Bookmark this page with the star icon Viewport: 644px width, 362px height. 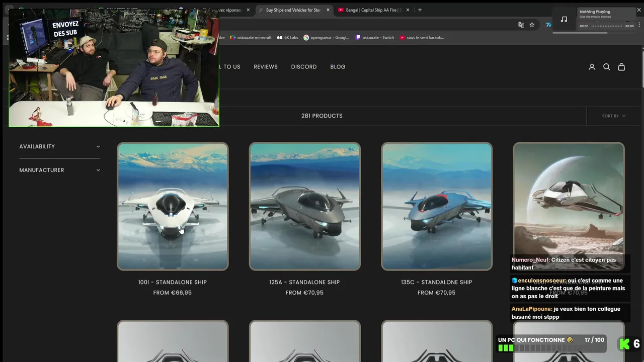[x=532, y=25]
